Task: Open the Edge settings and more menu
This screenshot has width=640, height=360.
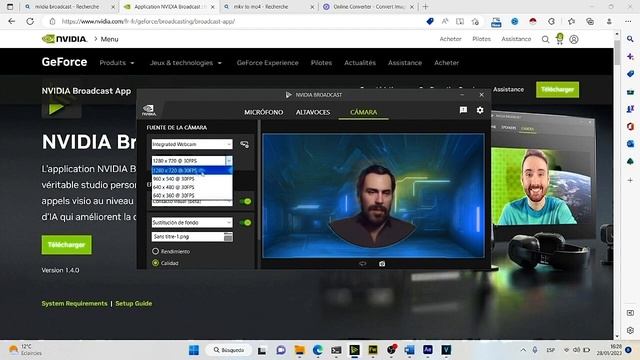Action: pyautogui.click(x=628, y=22)
